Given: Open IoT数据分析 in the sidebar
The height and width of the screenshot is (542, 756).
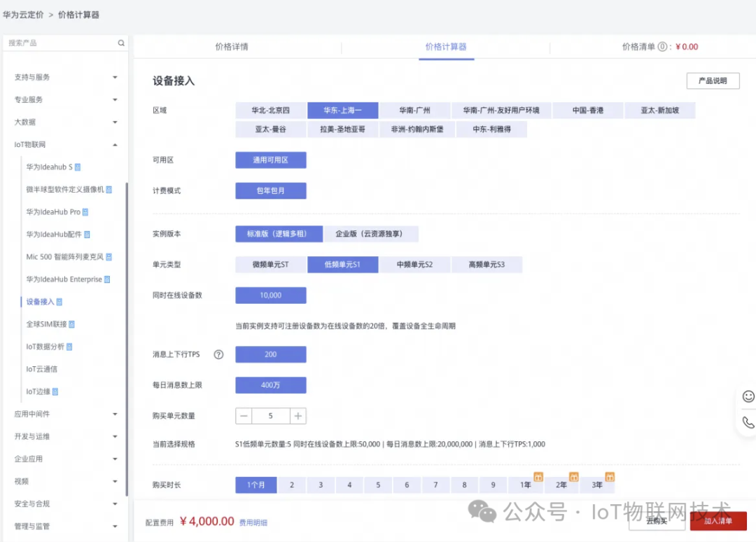Looking at the screenshot, I should tap(45, 347).
